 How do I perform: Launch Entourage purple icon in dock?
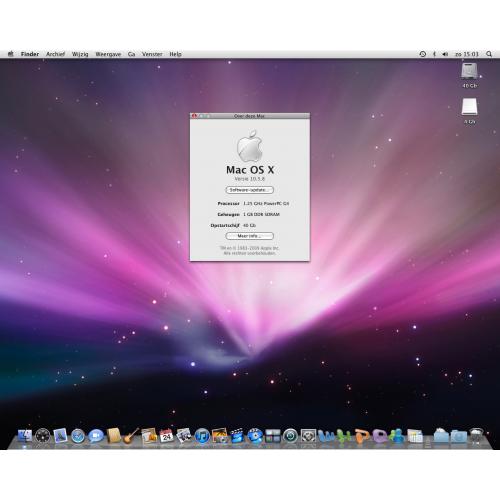(x=380, y=436)
